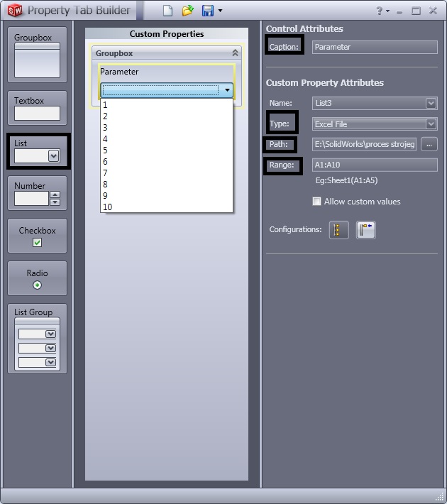Collapse the Groupbox using chevron arrows
The image size is (447, 504).
[236, 53]
